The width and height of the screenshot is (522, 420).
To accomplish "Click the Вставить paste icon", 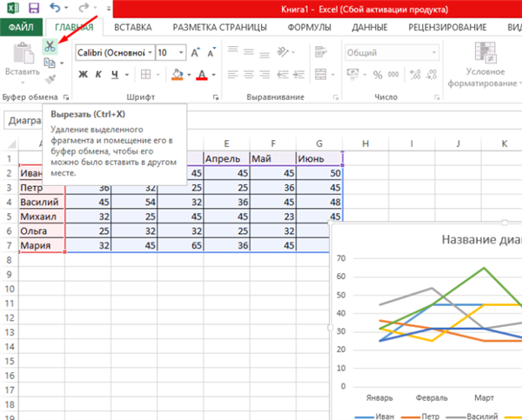I will (x=23, y=53).
